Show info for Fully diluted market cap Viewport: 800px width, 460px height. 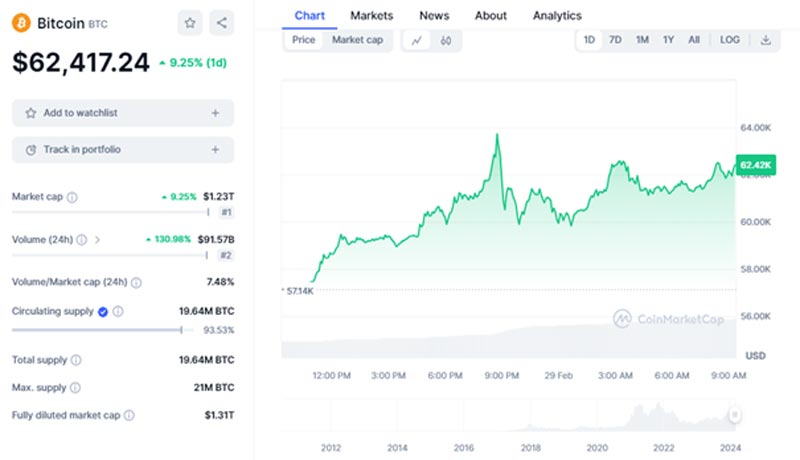[x=129, y=415]
